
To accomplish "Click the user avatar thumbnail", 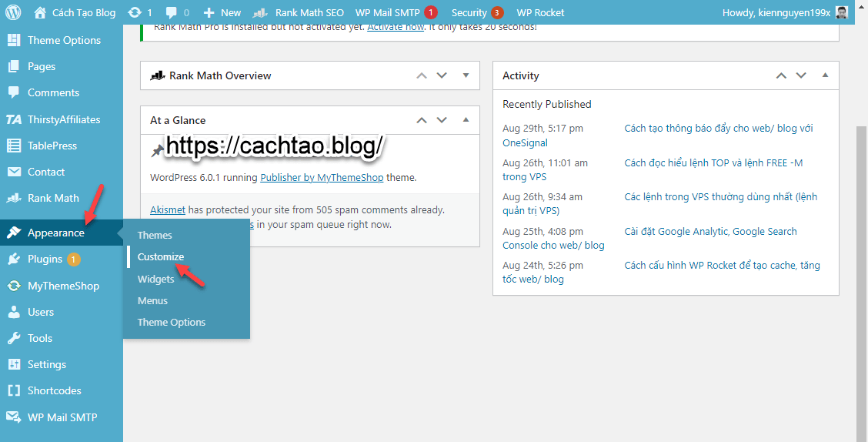I will coord(841,12).
